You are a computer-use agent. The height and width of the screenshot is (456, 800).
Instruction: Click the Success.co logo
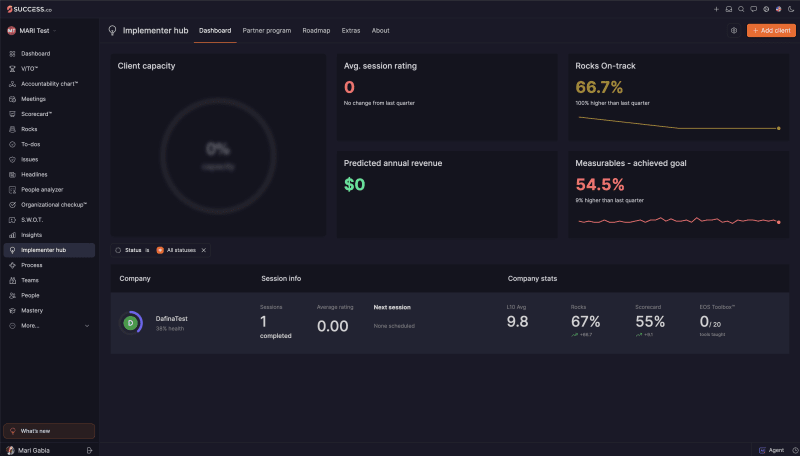[x=29, y=9]
